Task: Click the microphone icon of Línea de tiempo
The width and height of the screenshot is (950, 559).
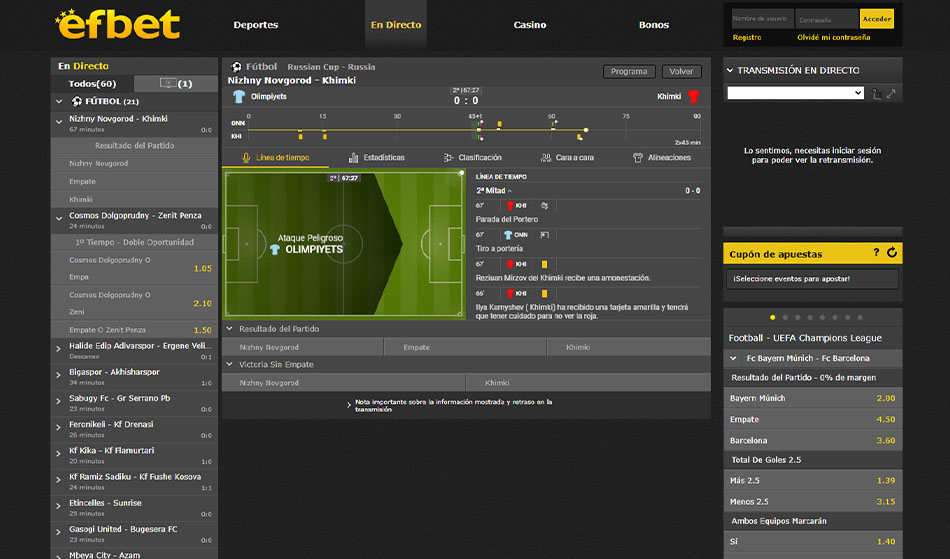Action: click(246, 157)
